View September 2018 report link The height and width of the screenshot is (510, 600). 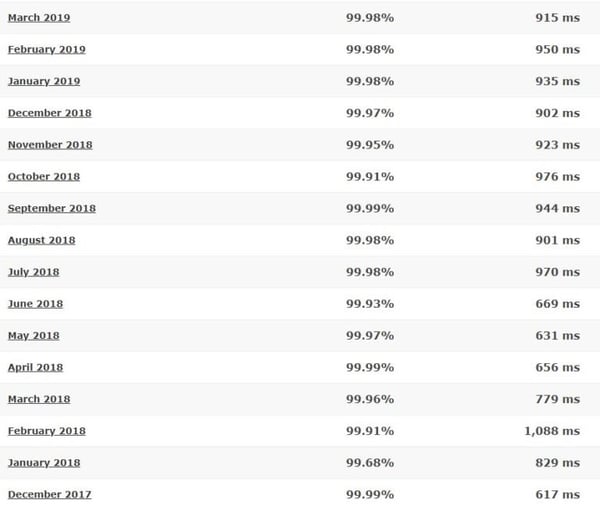click(52, 209)
